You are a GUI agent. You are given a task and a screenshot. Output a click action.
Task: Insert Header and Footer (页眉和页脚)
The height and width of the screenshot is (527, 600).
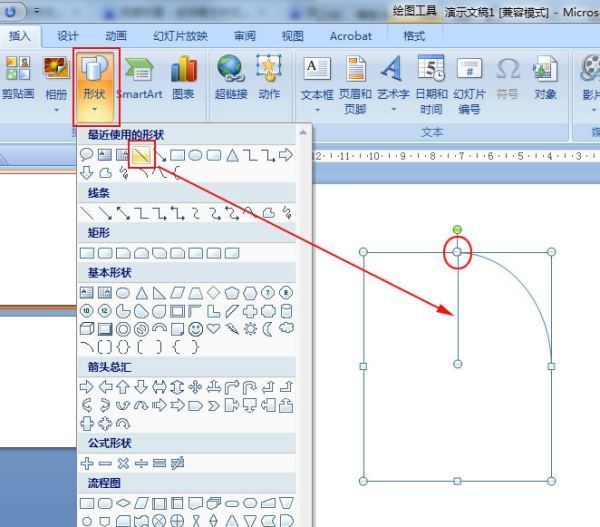tap(355, 80)
